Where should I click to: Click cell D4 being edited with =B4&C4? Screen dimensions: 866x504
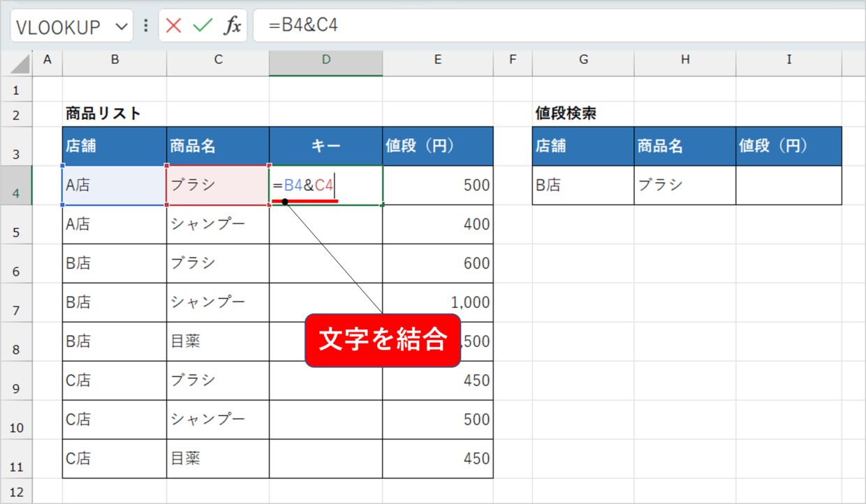[x=325, y=185]
